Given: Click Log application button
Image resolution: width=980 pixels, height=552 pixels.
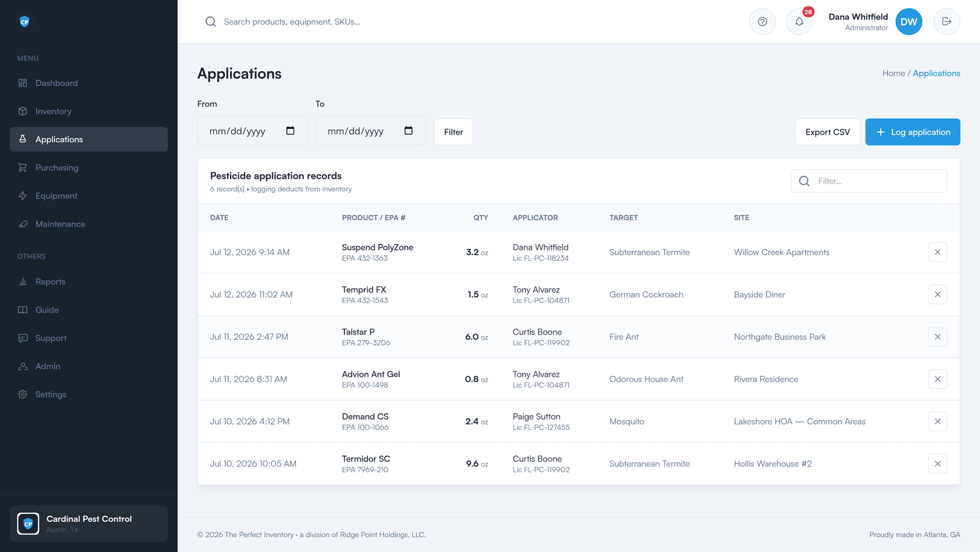Looking at the screenshot, I should tap(912, 132).
